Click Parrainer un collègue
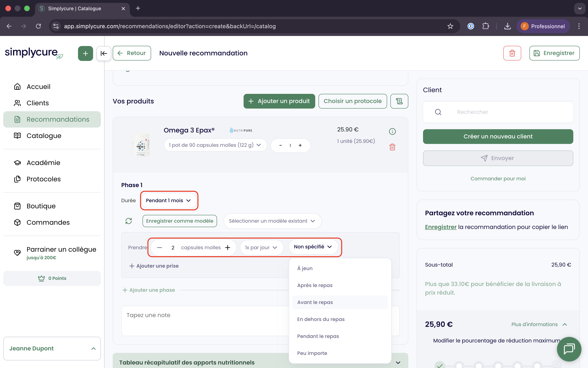This screenshot has width=588, height=368. click(52, 253)
